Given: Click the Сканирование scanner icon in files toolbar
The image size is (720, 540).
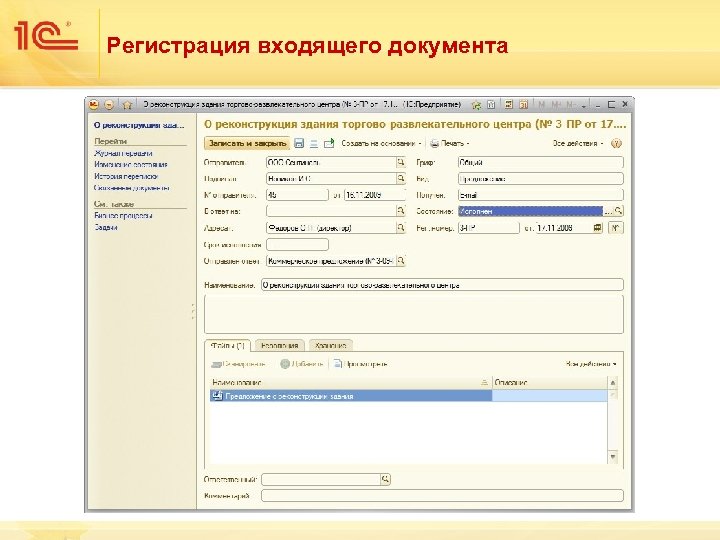Looking at the screenshot, I should (x=216, y=364).
